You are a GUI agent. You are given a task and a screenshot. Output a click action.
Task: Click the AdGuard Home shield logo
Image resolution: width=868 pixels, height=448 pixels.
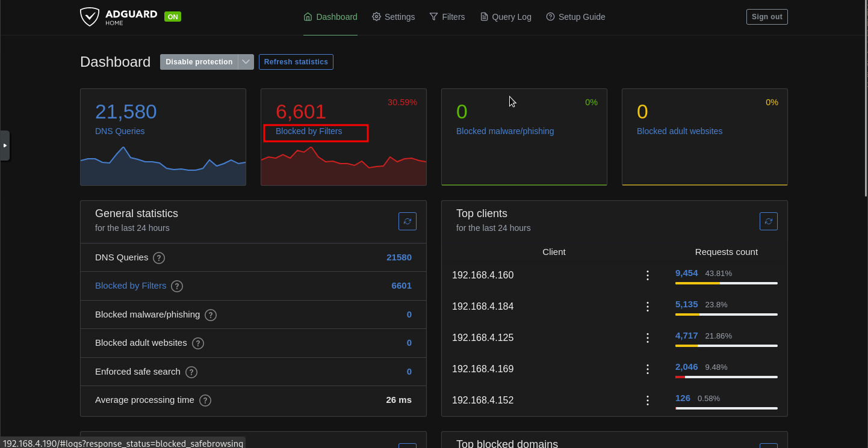pos(90,17)
